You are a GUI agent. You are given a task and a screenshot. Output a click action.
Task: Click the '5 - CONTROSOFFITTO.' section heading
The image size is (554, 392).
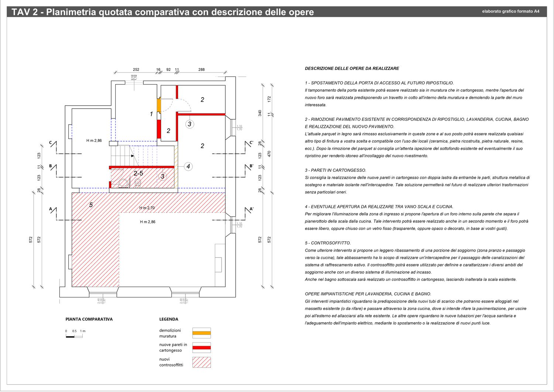pos(328,243)
